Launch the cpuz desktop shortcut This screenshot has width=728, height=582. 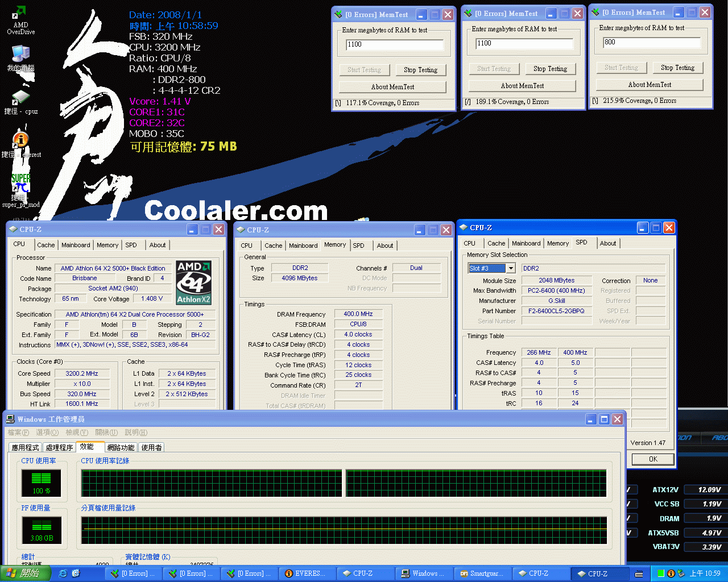[x=20, y=102]
